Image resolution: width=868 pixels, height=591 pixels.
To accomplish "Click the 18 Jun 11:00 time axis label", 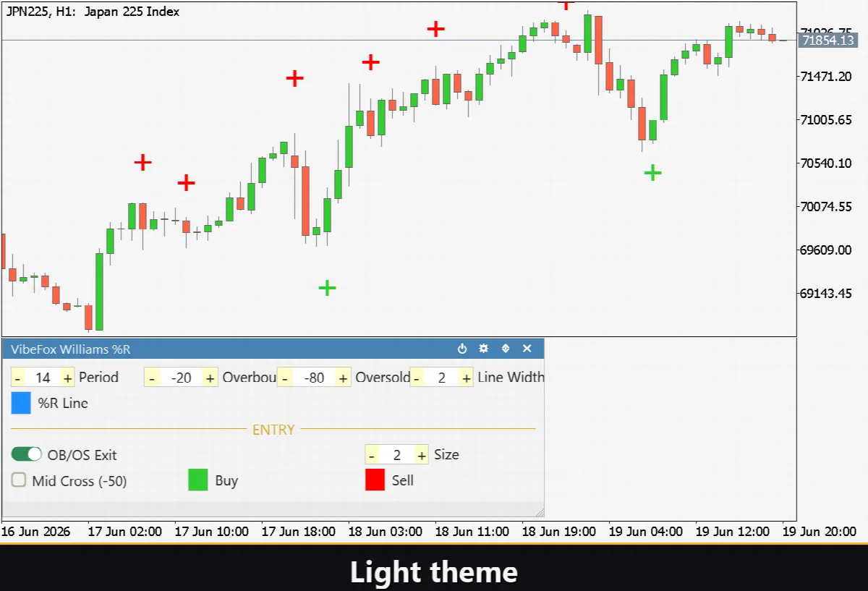I will (472, 531).
